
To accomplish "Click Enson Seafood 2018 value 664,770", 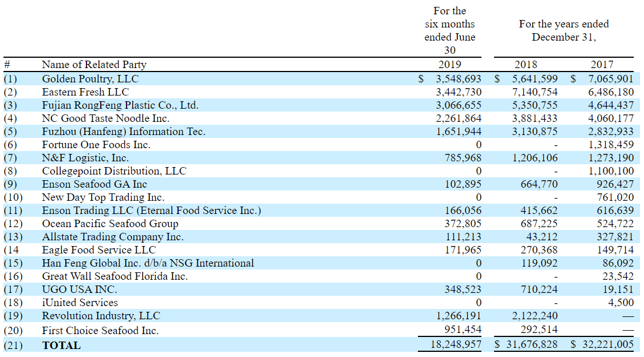I will tap(539, 184).
